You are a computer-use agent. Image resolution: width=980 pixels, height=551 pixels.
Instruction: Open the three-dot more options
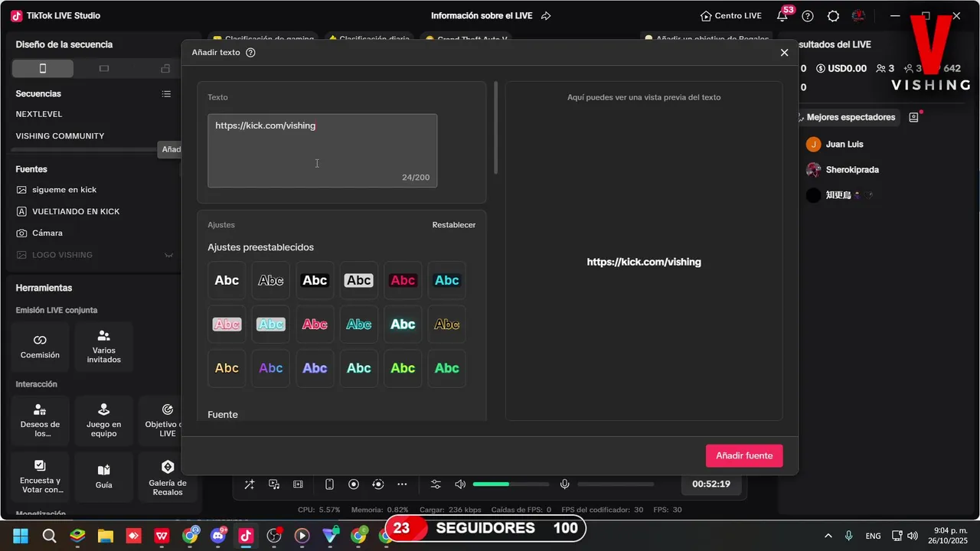(403, 484)
